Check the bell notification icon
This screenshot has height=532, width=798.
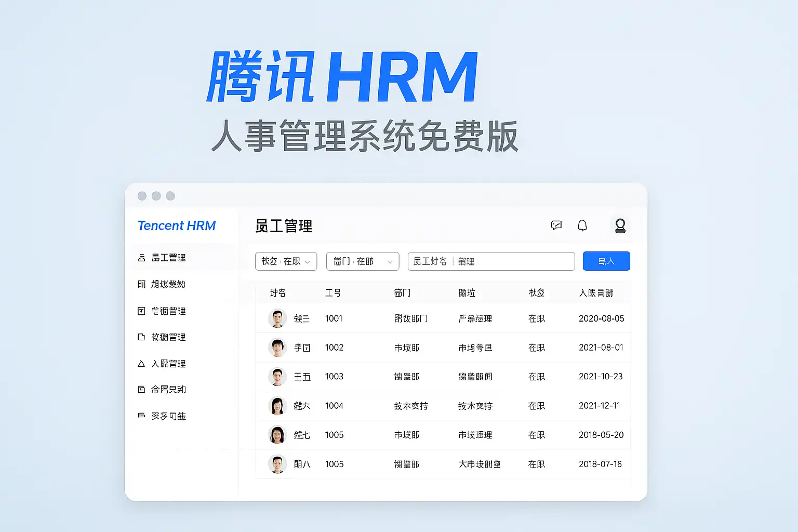(582, 225)
